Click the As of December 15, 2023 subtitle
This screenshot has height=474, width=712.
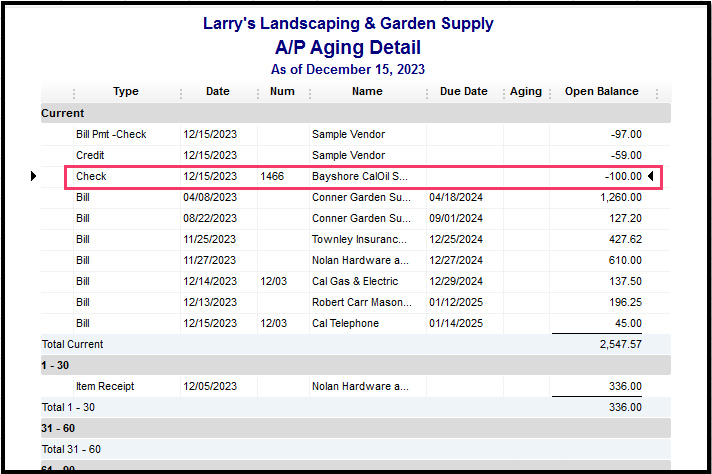tap(348, 69)
